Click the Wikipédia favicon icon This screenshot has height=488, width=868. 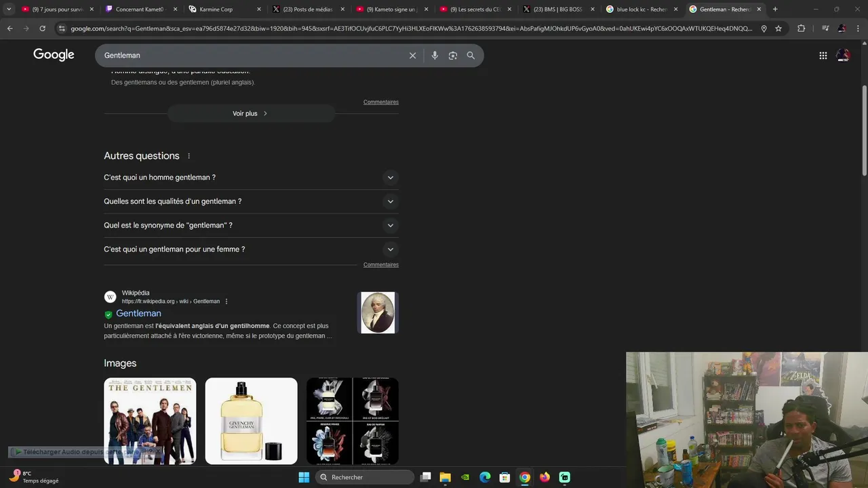[x=110, y=297]
